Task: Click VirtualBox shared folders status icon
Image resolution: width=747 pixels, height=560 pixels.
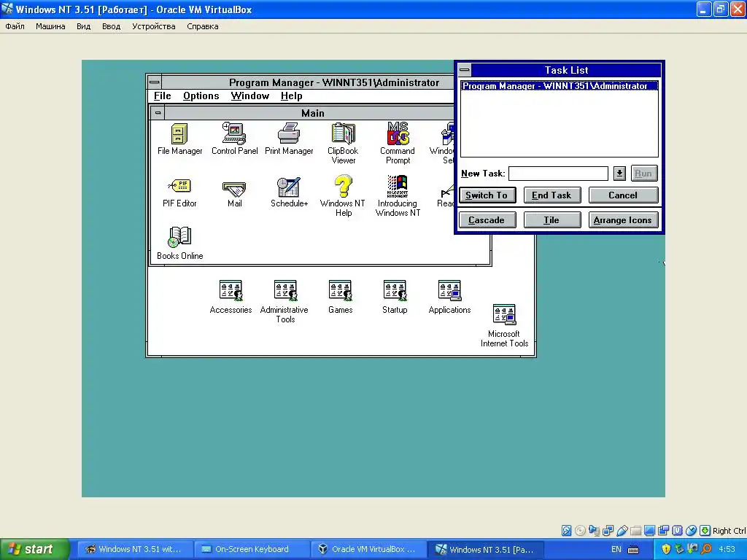Action: [x=635, y=531]
